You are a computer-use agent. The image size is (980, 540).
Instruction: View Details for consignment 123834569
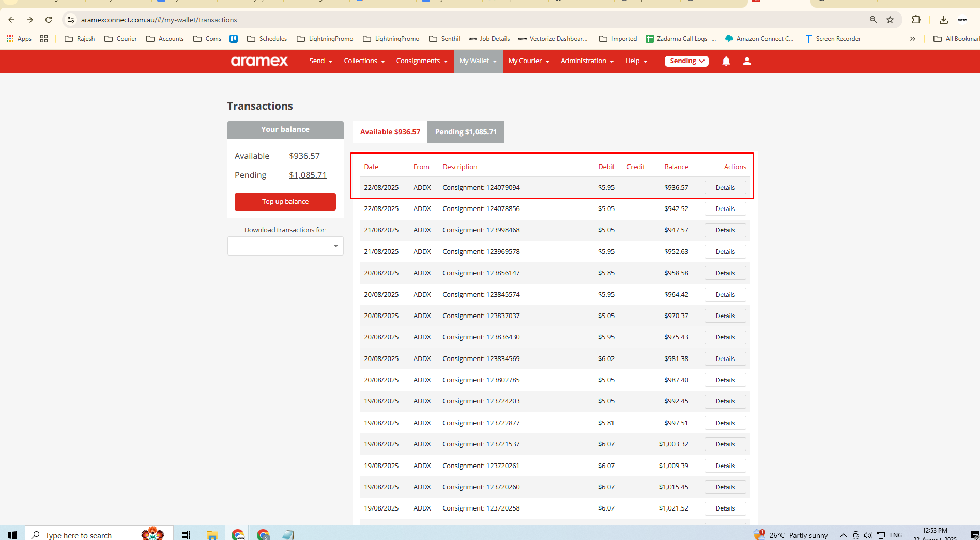pos(725,359)
